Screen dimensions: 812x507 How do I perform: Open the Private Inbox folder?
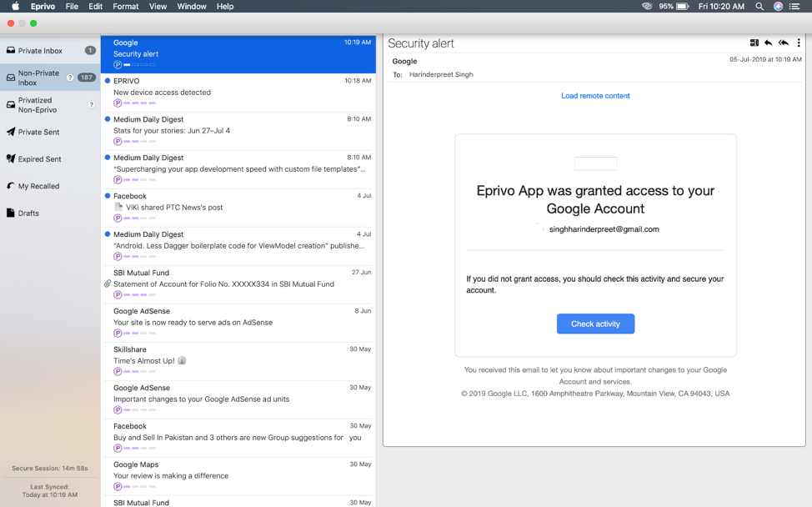point(50,51)
